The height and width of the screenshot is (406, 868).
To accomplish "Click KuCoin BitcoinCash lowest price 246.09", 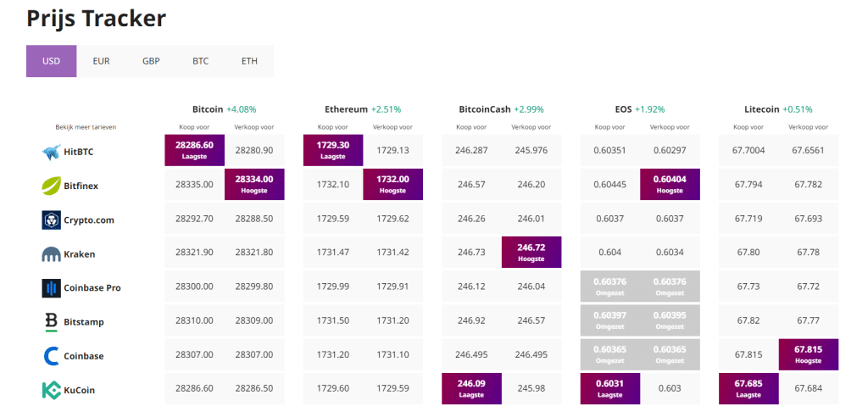I will pos(471,388).
